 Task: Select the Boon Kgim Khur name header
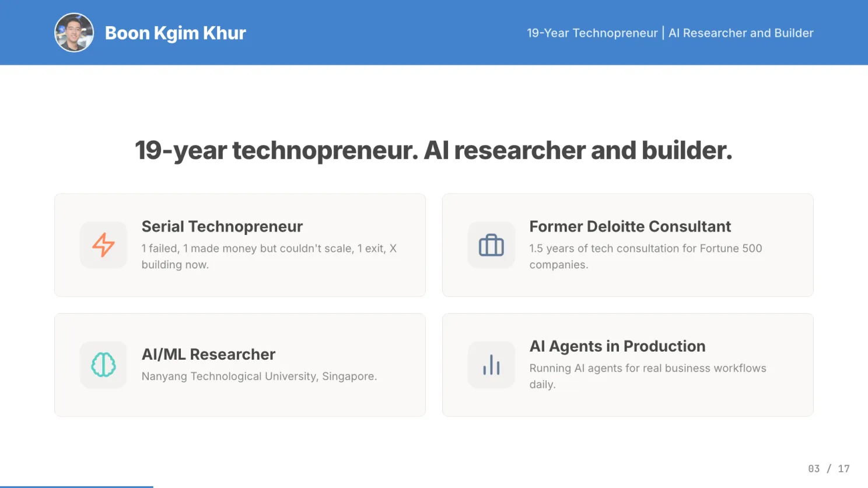pyautogui.click(x=175, y=33)
